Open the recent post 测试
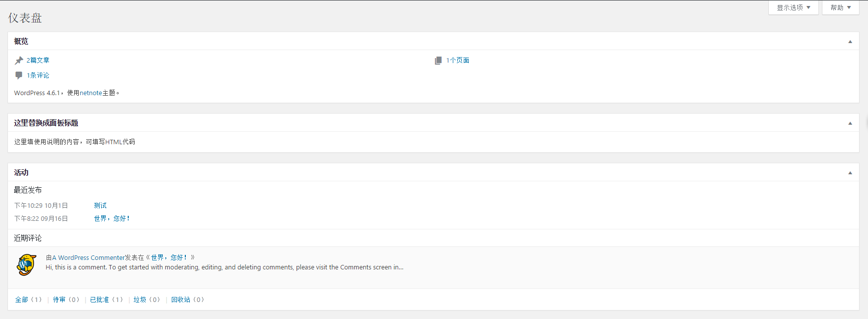Viewport: 868px width, 319px height. 100,205
